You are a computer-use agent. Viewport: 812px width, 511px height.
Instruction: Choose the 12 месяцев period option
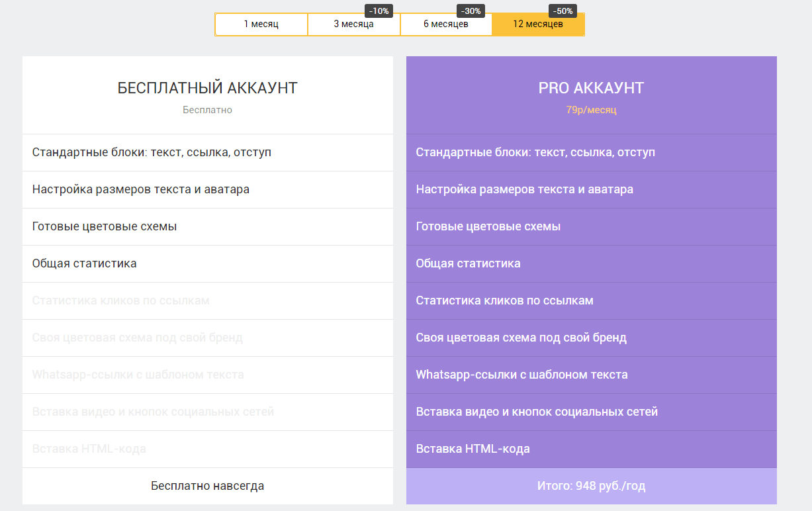pyautogui.click(x=538, y=24)
